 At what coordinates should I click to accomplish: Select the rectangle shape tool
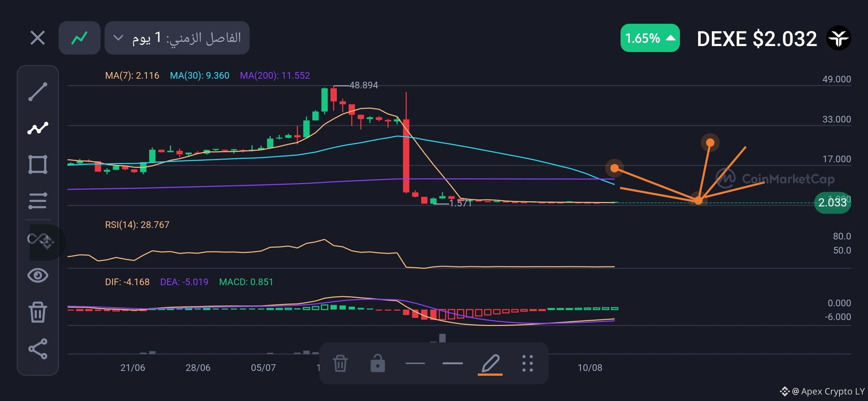pyautogui.click(x=38, y=164)
